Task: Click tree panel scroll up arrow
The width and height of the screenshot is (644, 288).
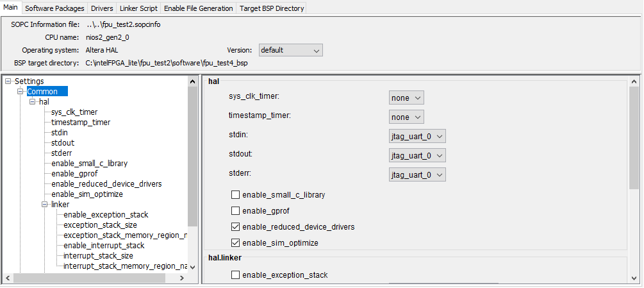Action: tap(193, 81)
